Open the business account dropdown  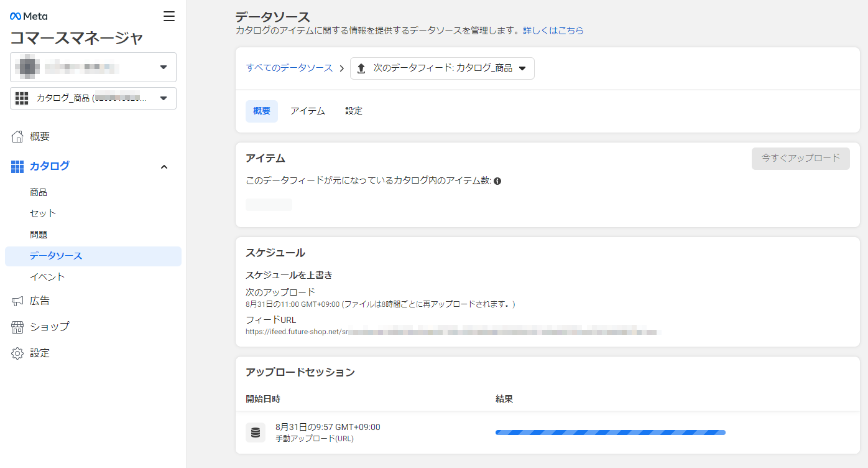coord(93,67)
